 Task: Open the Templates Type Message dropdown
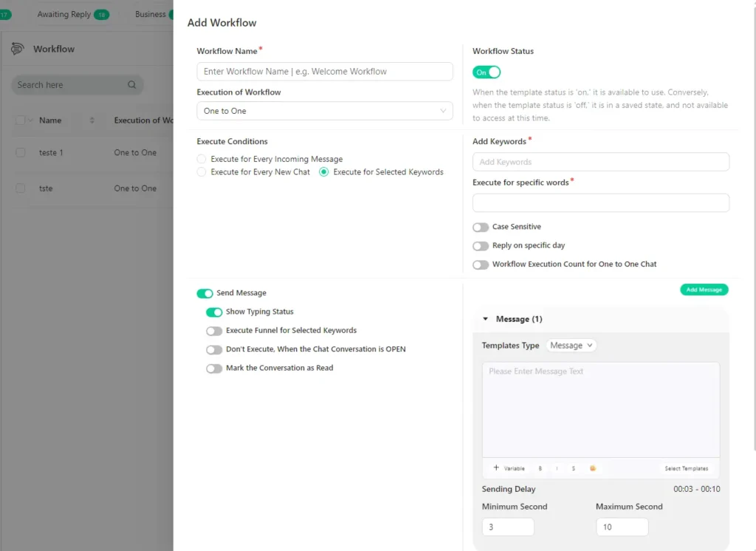point(571,346)
